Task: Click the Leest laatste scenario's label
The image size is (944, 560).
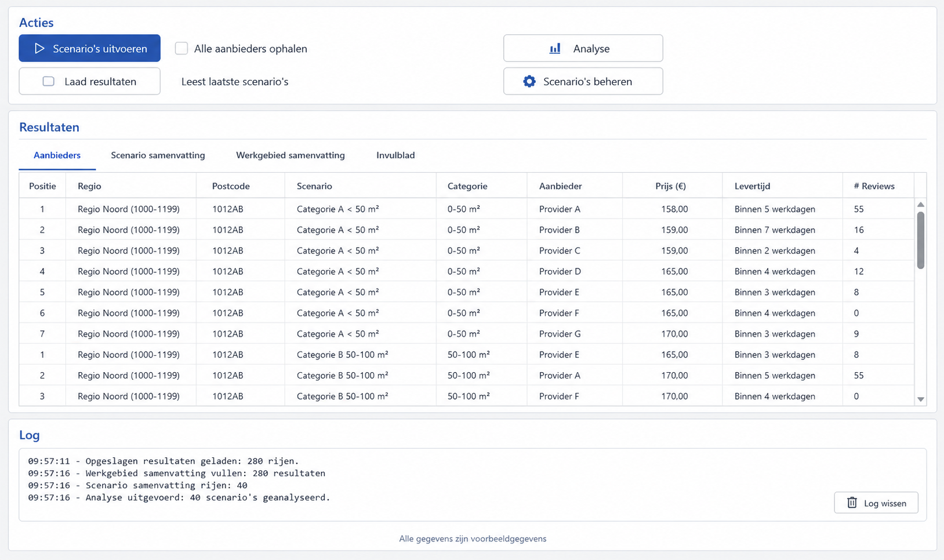Action: pyautogui.click(x=235, y=82)
